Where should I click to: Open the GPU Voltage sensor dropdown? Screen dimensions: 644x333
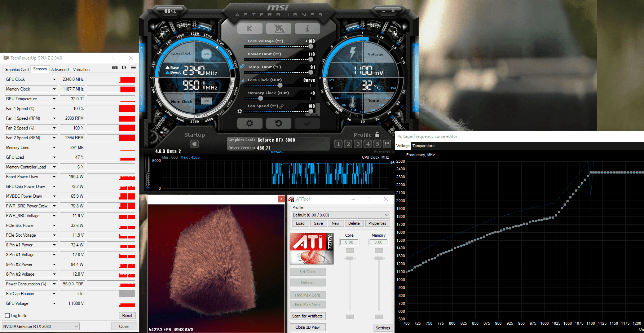(54, 303)
